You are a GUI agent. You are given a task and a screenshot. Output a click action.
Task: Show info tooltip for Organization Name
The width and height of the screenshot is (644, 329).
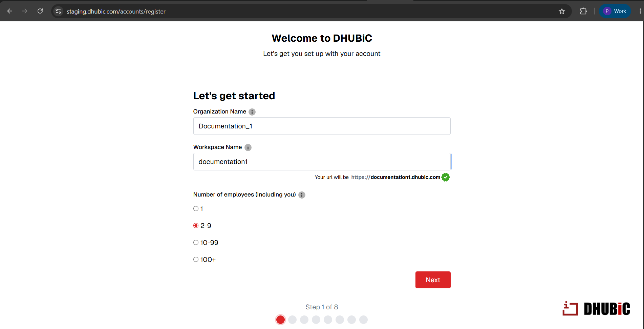tap(252, 112)
